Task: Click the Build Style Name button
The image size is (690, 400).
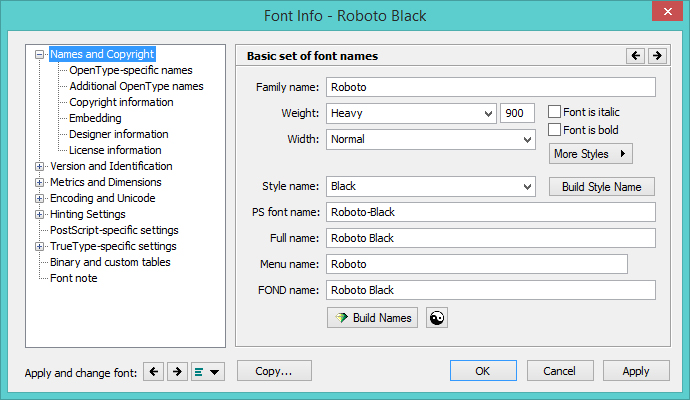Action: point(602,187)
